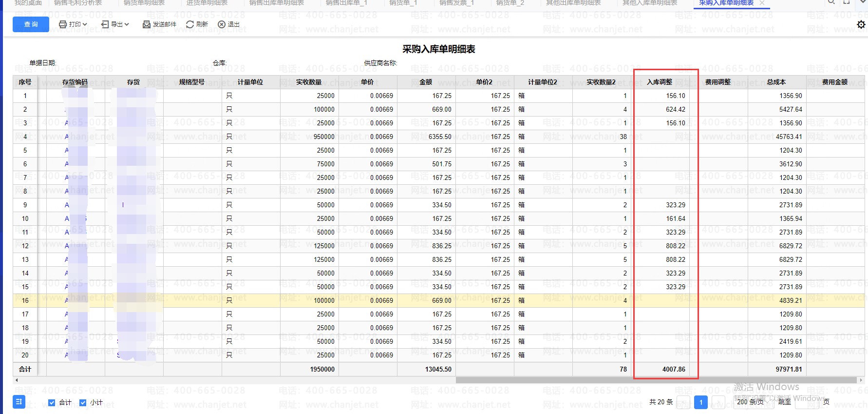Click the 金额 column header

pyautogui.click(x=426, y=82)
